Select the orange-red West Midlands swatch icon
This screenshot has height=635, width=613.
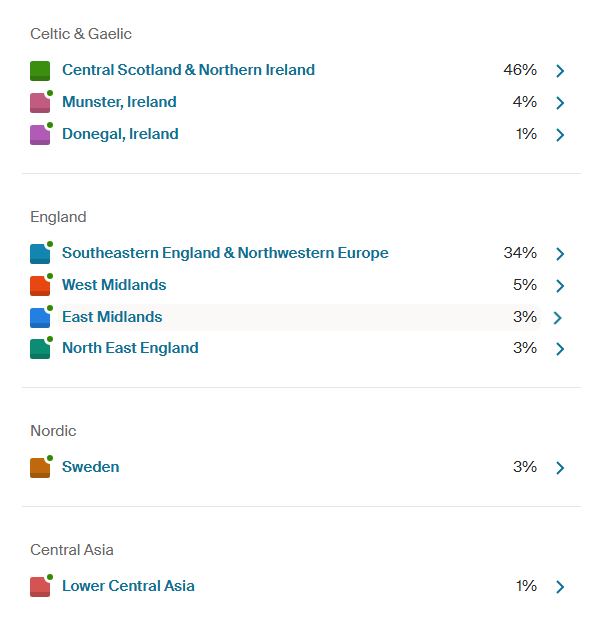(x=40, y=286)
